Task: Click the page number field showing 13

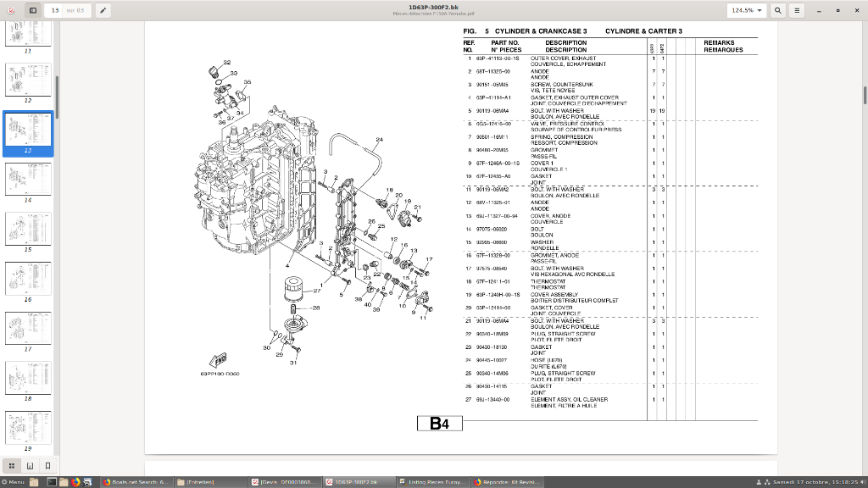Action: pyautogui.click(x=55, y=10)
